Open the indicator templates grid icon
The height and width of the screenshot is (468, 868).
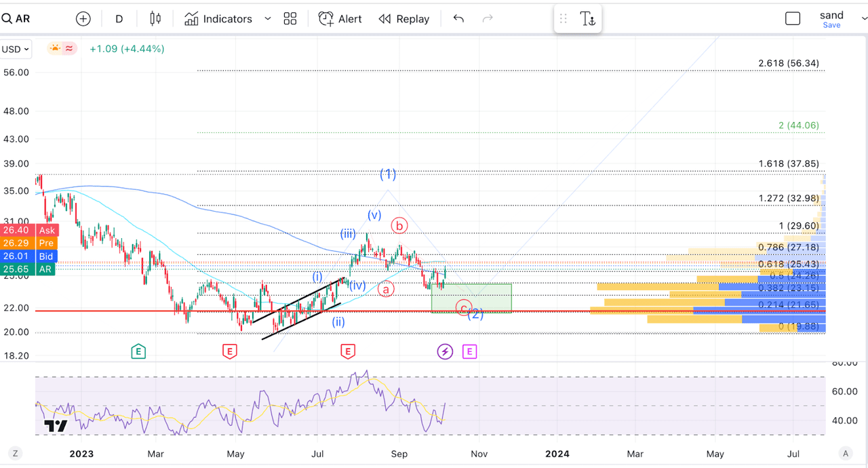click(x=290, y=19)
